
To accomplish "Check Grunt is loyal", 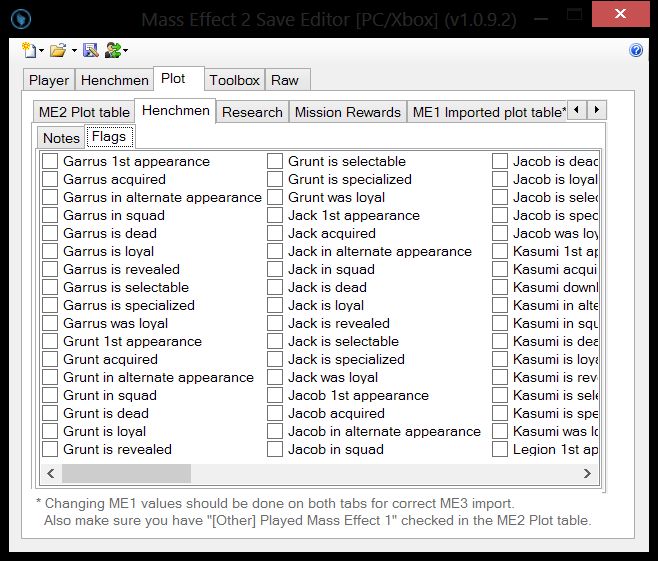I will [x=50, y=432].
